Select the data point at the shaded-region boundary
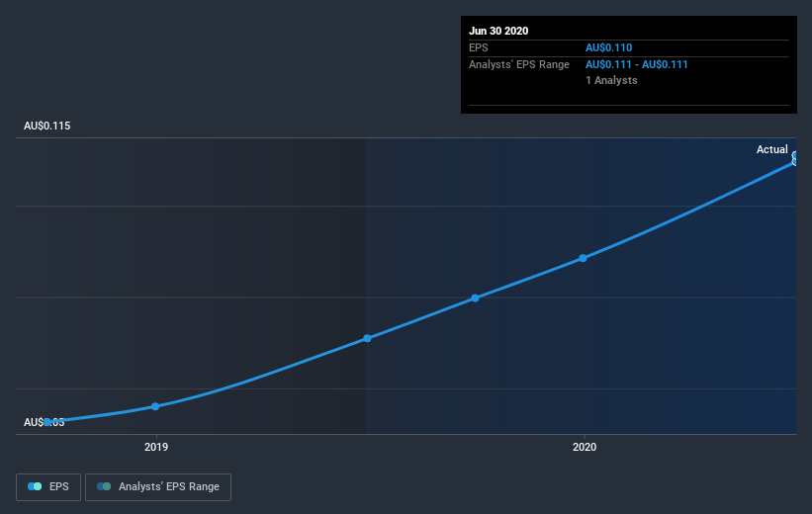 point(367,338)
